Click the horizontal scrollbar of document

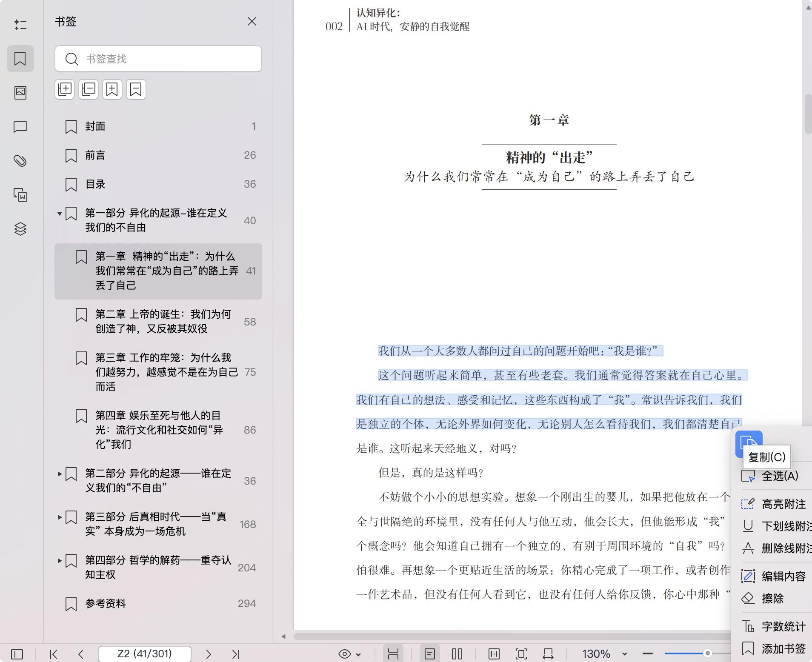click(512, 636)
